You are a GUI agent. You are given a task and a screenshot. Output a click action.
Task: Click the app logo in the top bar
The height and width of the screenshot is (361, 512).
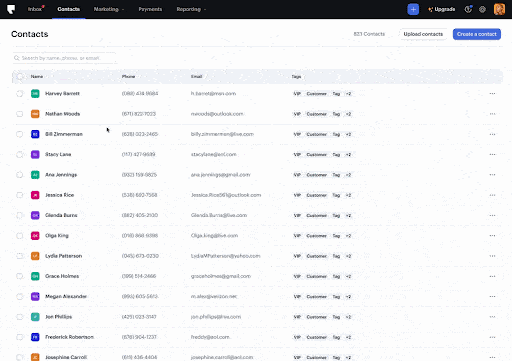pyautogui.click(x=11, y=9)
